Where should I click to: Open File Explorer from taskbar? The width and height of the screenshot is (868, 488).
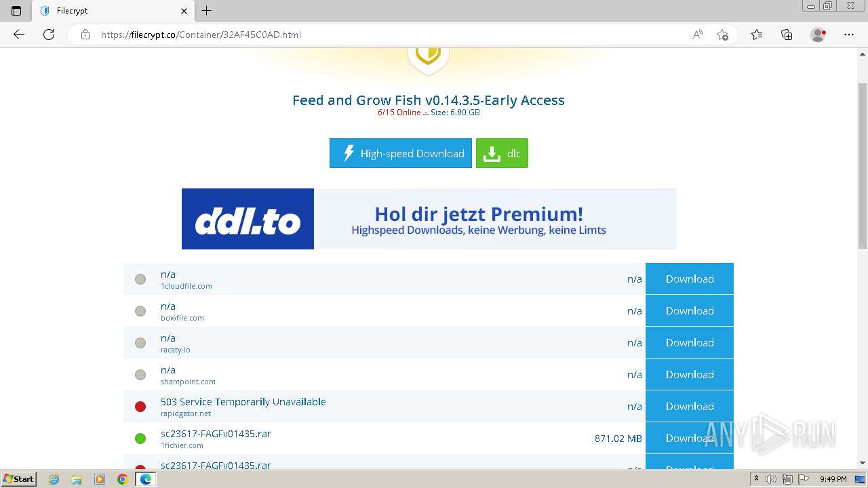point(77,479)
